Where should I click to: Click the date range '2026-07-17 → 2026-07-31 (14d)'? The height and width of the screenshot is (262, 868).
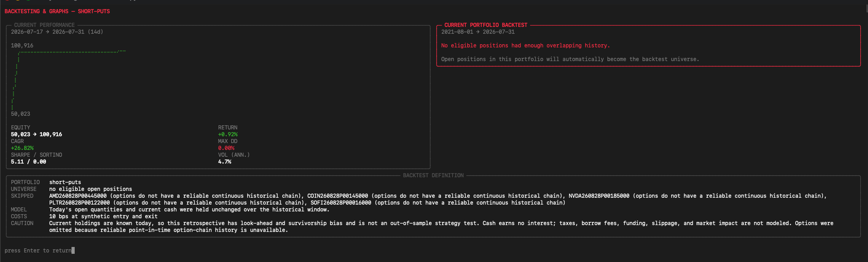[x=57, y=32]
